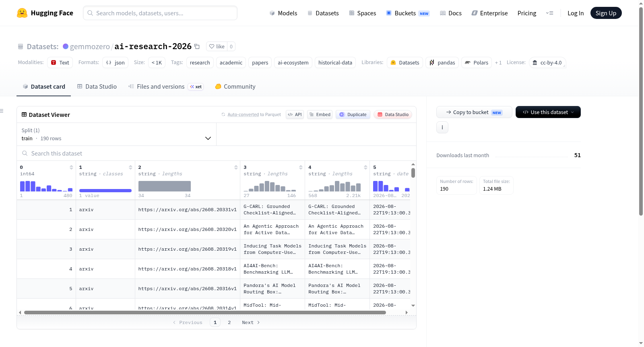
Task: Expand the +1 more libraries
Action: point(498,62)
